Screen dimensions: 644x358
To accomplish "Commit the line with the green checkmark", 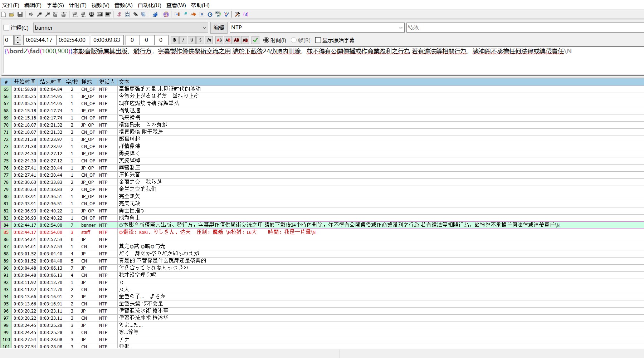I will 255,40.
